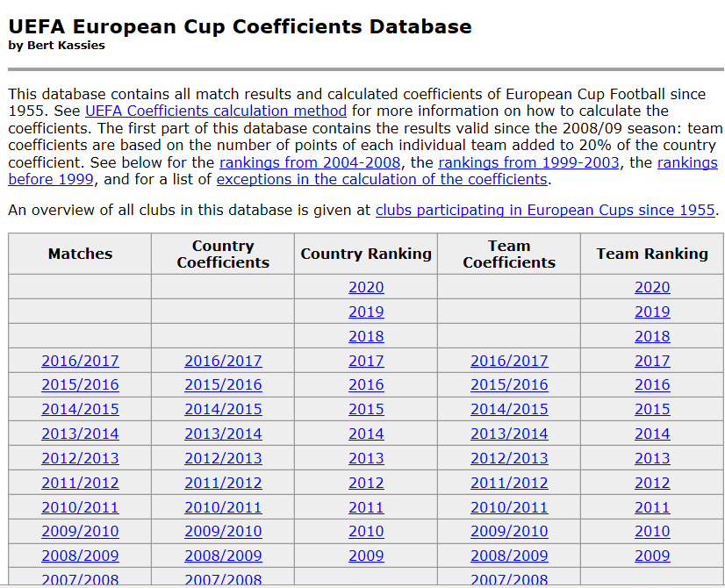Open Country Coefficients 2013/2014
725x588 pixels.
tap(223, 434)
